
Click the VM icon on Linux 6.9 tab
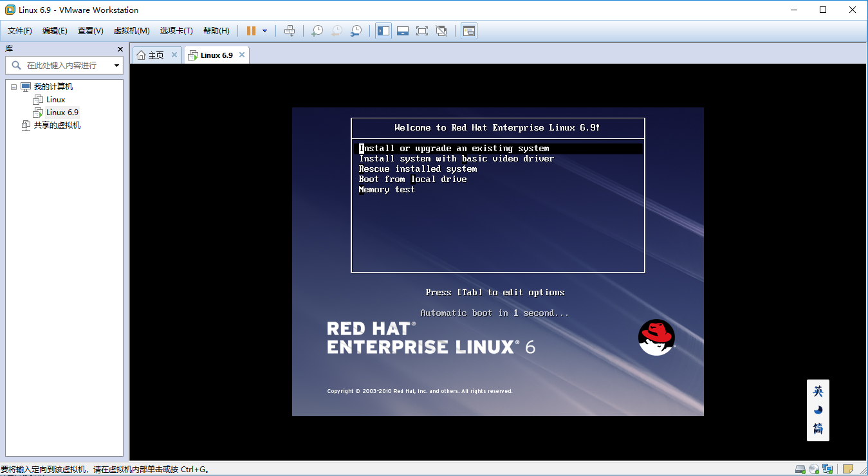(x=192, y=55)
